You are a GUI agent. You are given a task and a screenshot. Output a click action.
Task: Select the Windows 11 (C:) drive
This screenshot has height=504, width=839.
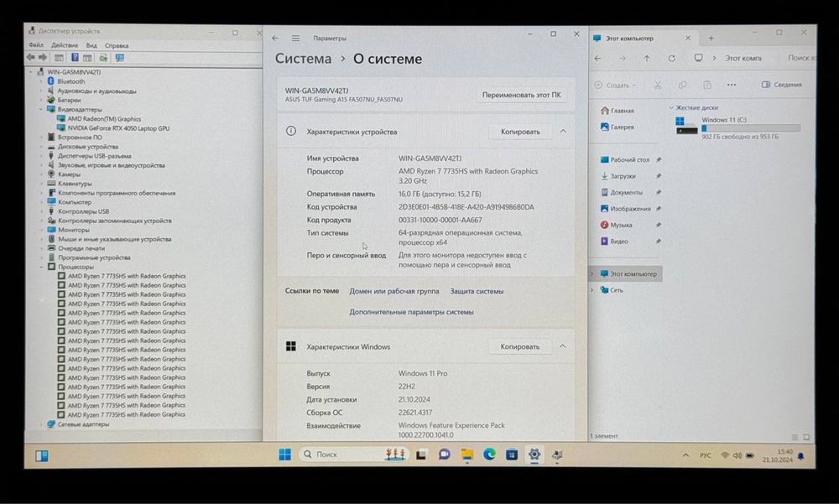738,127
